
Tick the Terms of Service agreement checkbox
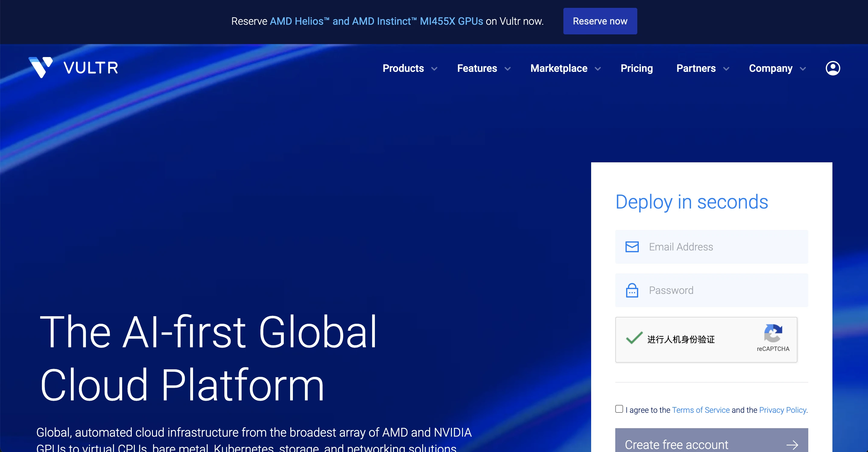coord(619,409)
